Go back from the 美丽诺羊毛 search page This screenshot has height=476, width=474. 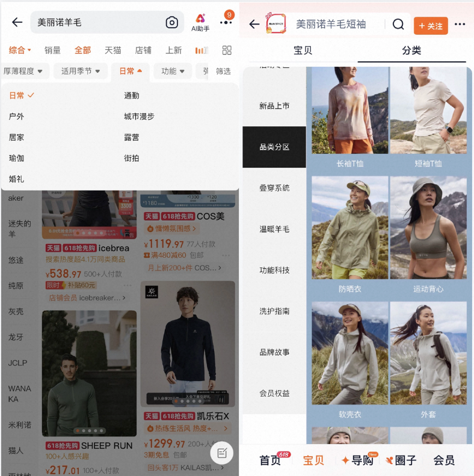click(x=17, y=22)
